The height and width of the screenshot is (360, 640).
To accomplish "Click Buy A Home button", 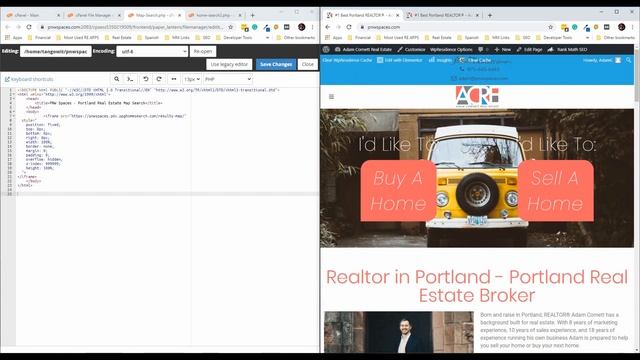I will tap(398, 191).
